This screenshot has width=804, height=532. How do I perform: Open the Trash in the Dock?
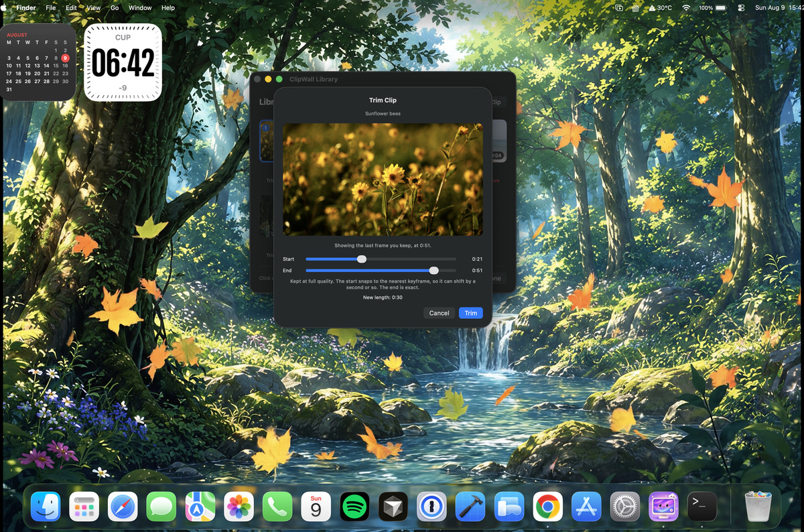pyautogui.click(x=758, y=507)
